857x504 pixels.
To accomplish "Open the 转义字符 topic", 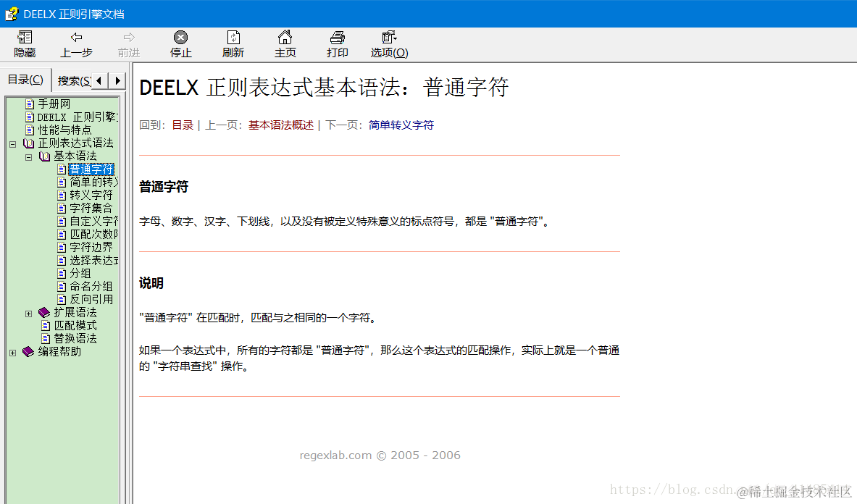I will tap(91, 195).
